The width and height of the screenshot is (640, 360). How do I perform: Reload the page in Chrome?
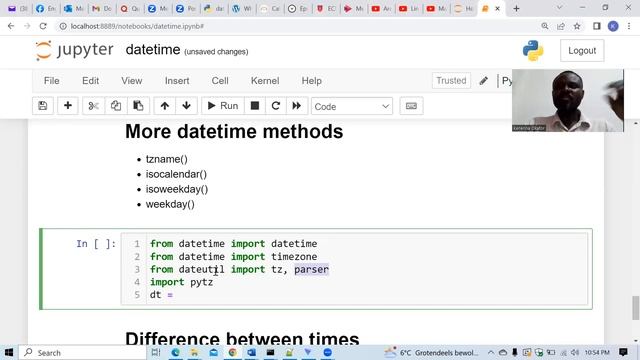coord(43,26)
